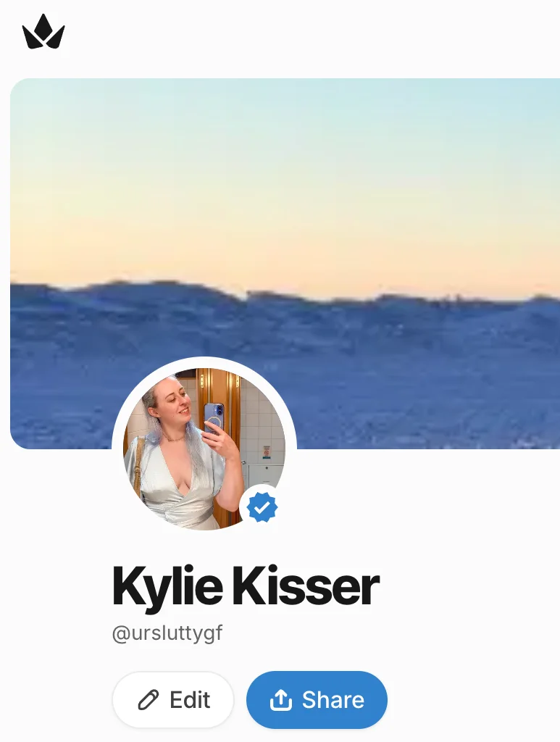Click the surname Kisser in the heading
The height and width of the screenshot is (742, 560).
coord(306,587)
